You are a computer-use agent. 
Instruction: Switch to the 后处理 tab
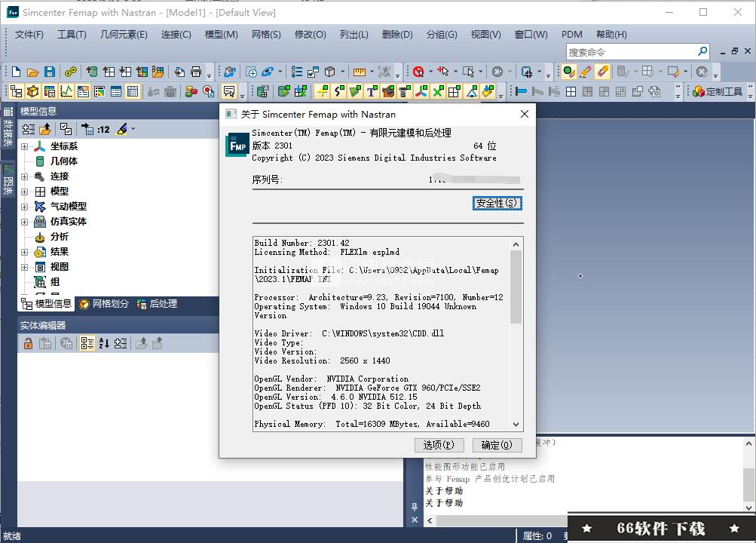(x=158, y=304)
